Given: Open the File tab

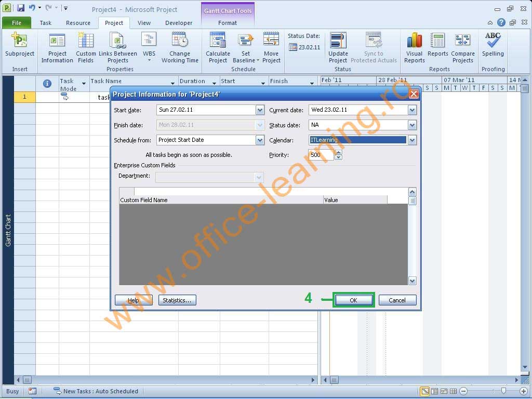Looking at the screenshot, I should tap(16, 23).
